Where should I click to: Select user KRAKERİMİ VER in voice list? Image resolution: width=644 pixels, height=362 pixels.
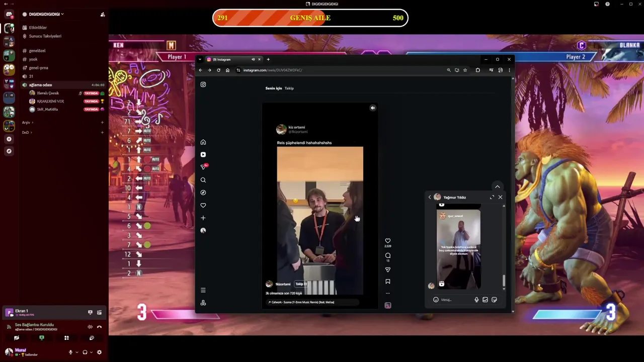pos(50,101)
